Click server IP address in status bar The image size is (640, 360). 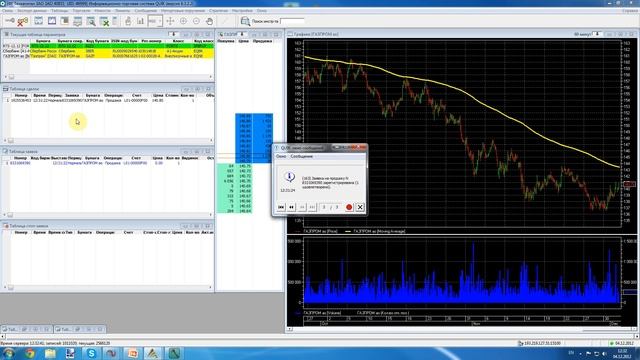pyautogui.click(x=542, y=343)
